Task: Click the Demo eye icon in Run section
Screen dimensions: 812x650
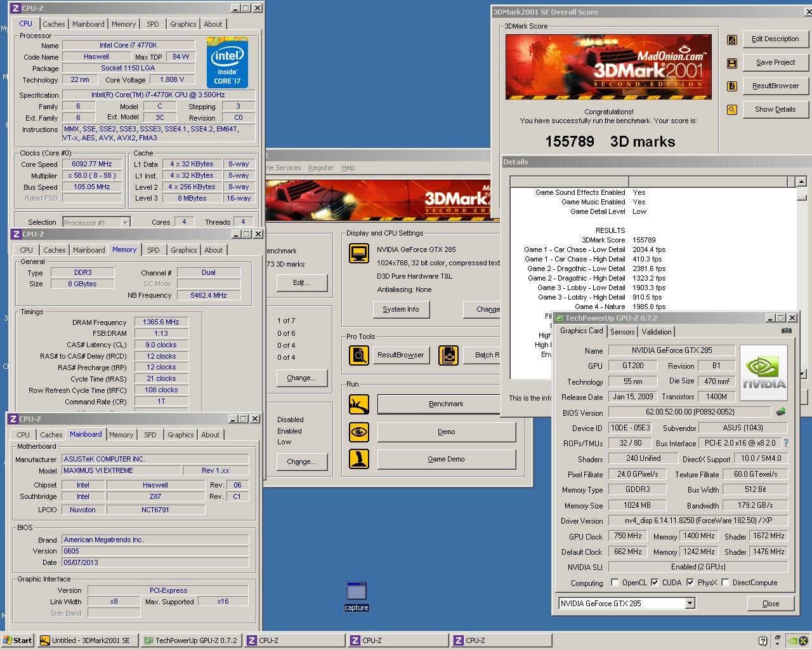Action: click(359, 432)
